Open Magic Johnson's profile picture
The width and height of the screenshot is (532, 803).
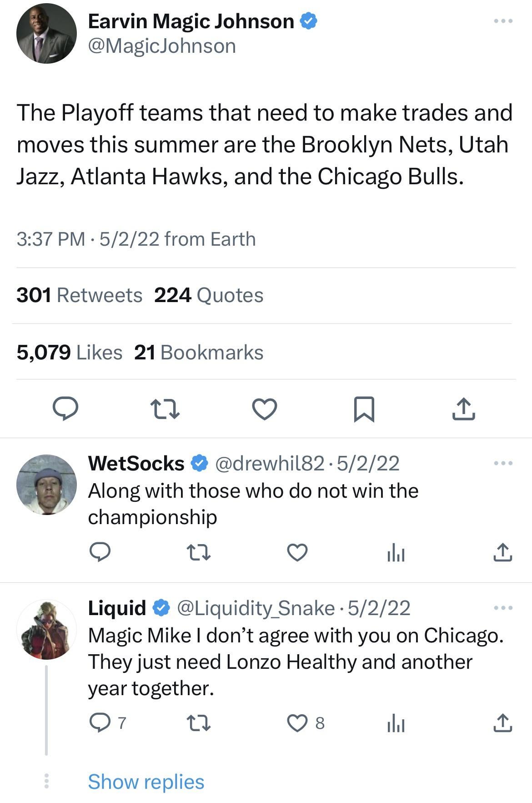point(46,33)
